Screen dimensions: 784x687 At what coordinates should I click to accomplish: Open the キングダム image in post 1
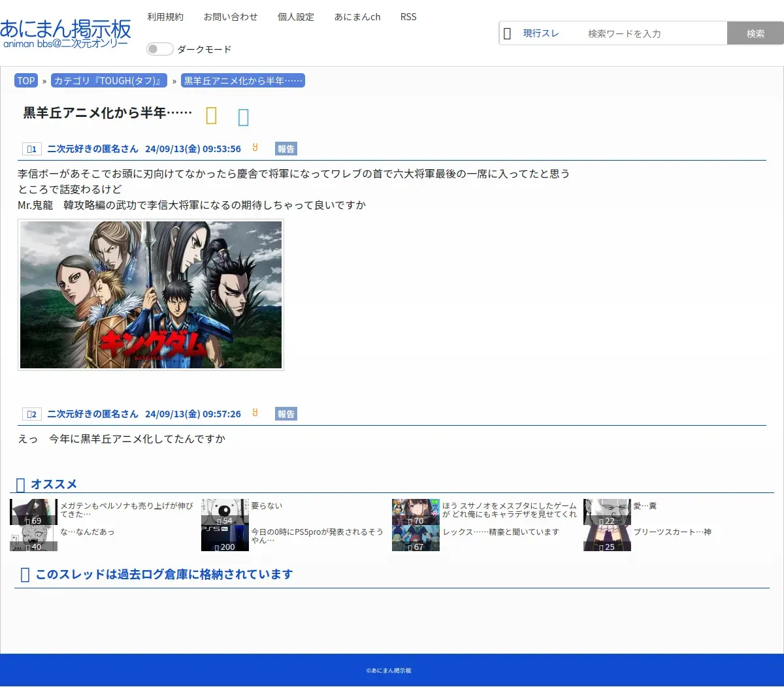(151, 295)
